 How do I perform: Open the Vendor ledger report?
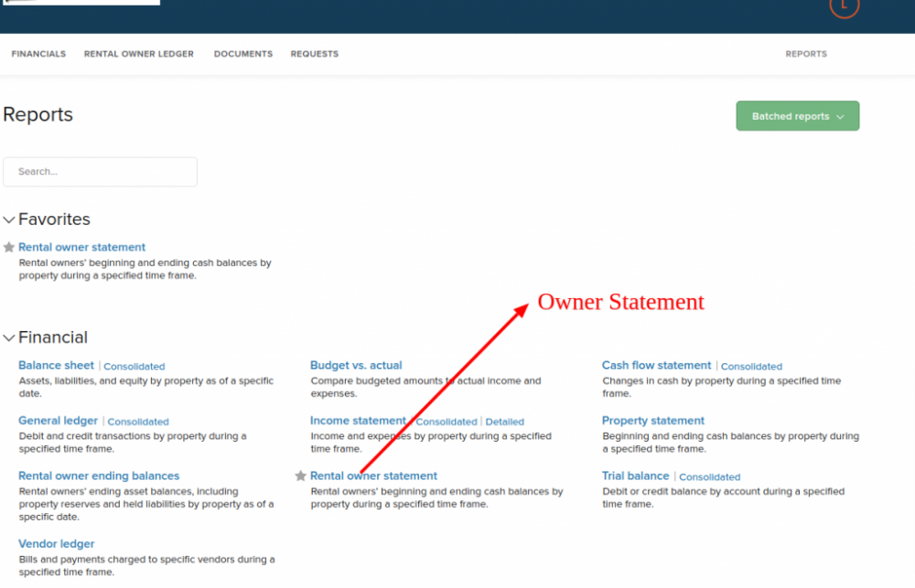[57, 544]
